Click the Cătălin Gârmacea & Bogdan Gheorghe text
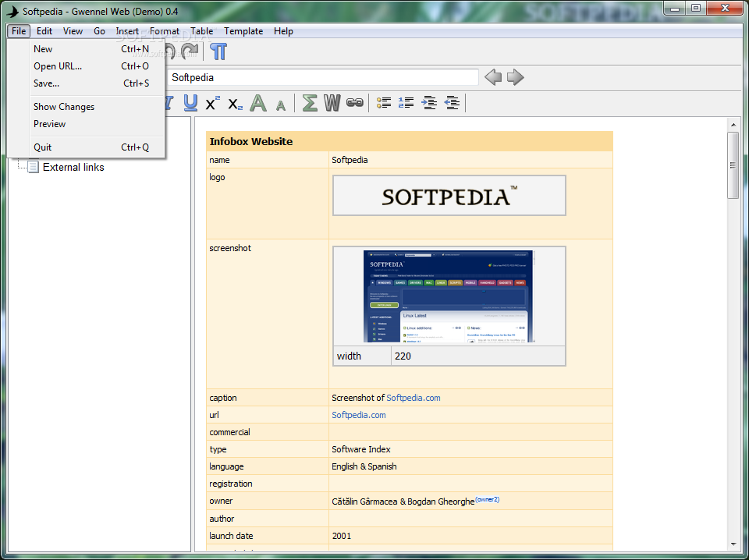 coord(403,502)
